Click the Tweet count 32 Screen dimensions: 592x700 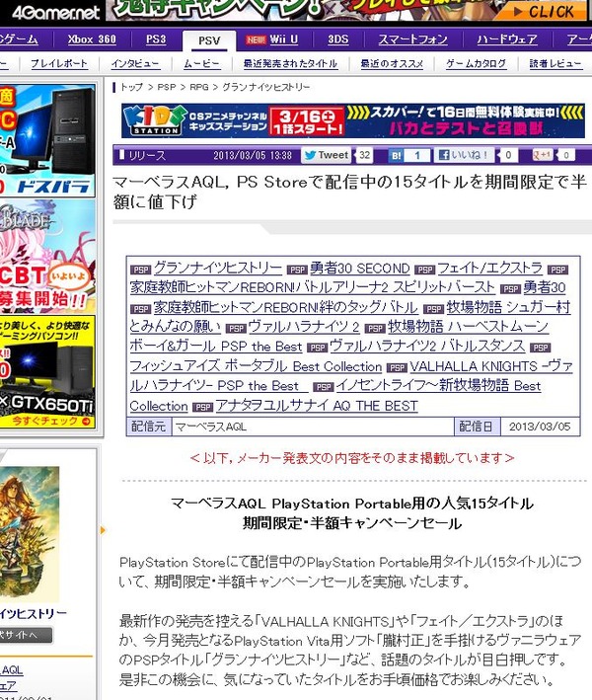[364, 155]
